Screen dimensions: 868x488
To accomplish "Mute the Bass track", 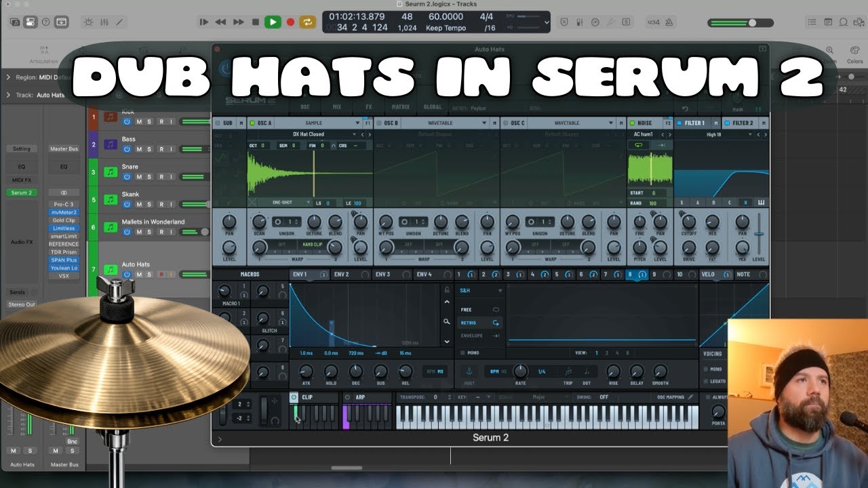I will coord(139,149).
